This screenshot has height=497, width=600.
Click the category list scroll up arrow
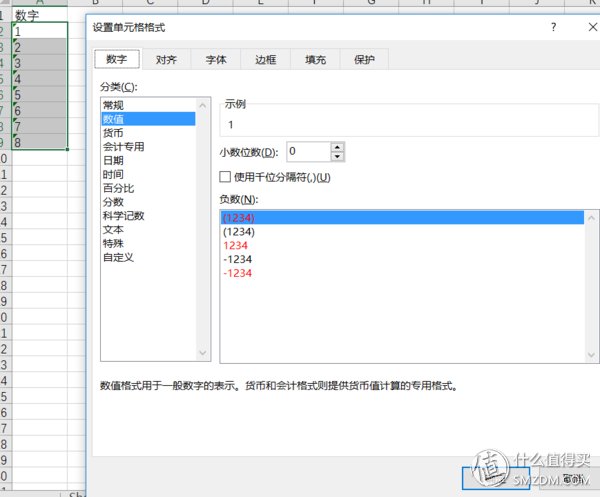click(x=203, y=105)
